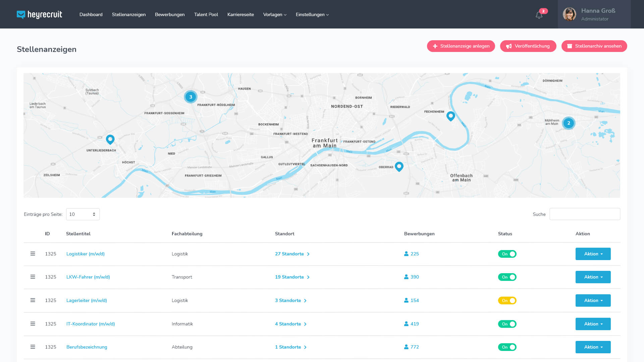The image size is (644, 362).
Task: Expand the Einstellungen menu
Action: pos(312,14)
